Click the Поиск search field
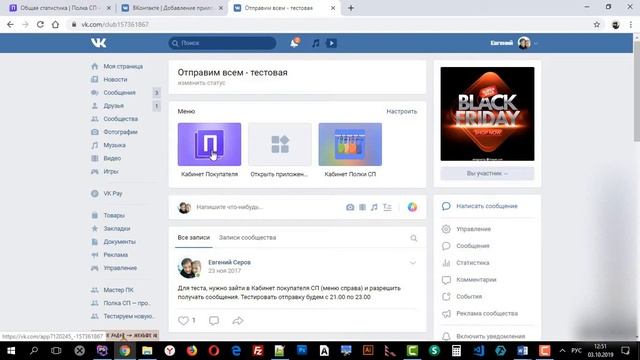Image resolution: width=640 pixels, height=360 pixels. point(222,43)
